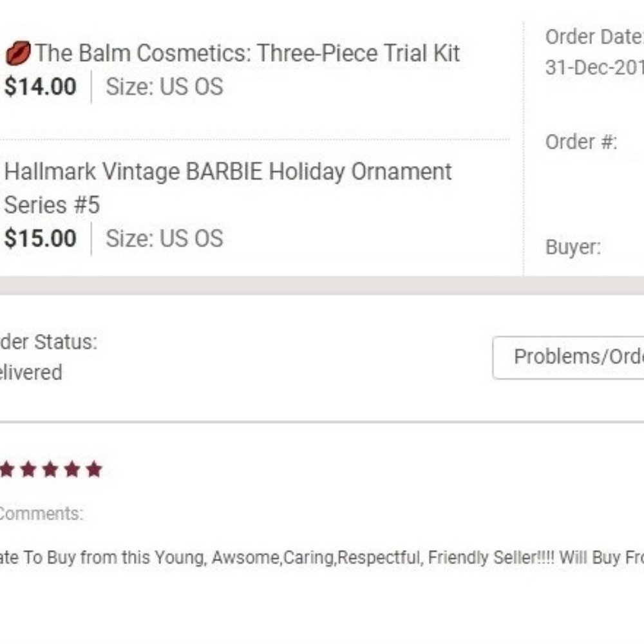Click the Order Date label
The image size is (644, 644).
(x=594, y=37)
